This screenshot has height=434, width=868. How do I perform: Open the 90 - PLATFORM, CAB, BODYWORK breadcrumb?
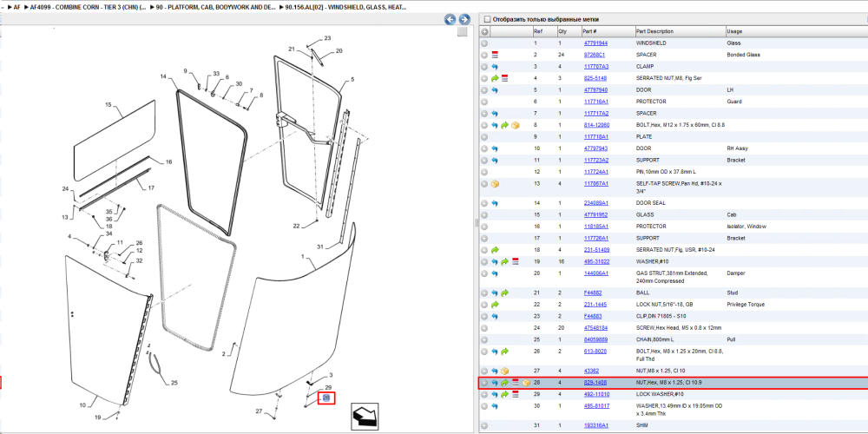(215, 7)
